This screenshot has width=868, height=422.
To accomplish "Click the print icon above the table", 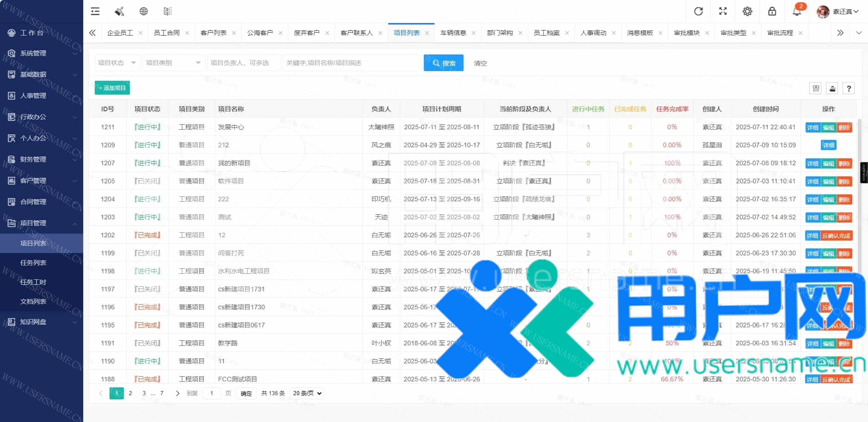I will pos(832,89).
